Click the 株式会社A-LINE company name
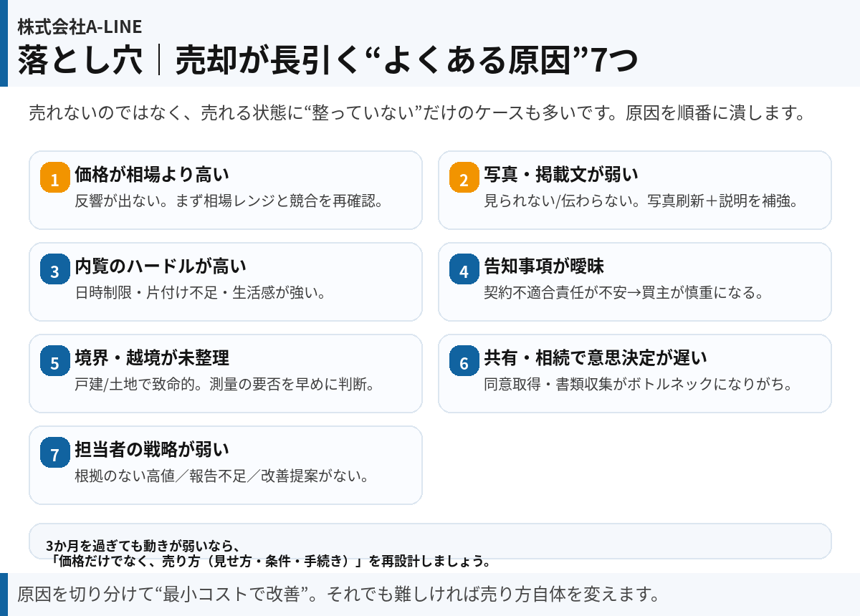 point(80,27)
